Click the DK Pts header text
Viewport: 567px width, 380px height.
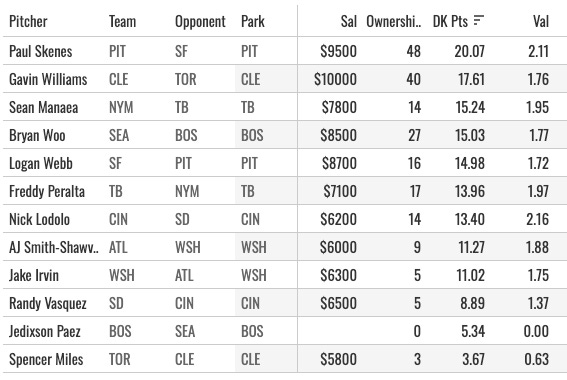click(450, 21)
